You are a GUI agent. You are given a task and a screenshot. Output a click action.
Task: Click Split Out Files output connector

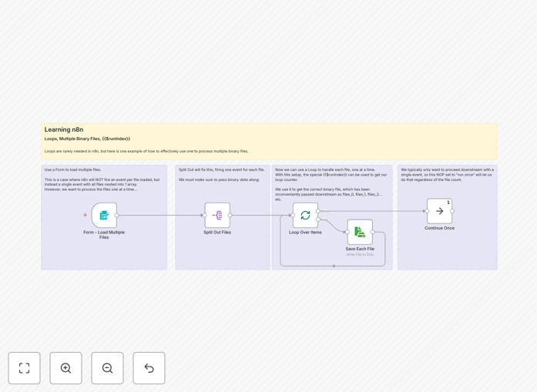click(x=230, y=215)
